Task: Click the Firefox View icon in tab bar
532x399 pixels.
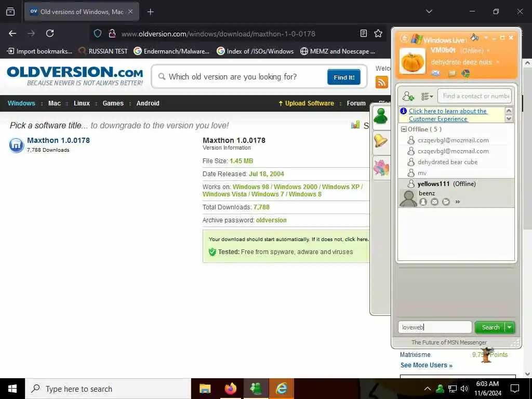Action: pyautogui.click(x=10, y=12)
